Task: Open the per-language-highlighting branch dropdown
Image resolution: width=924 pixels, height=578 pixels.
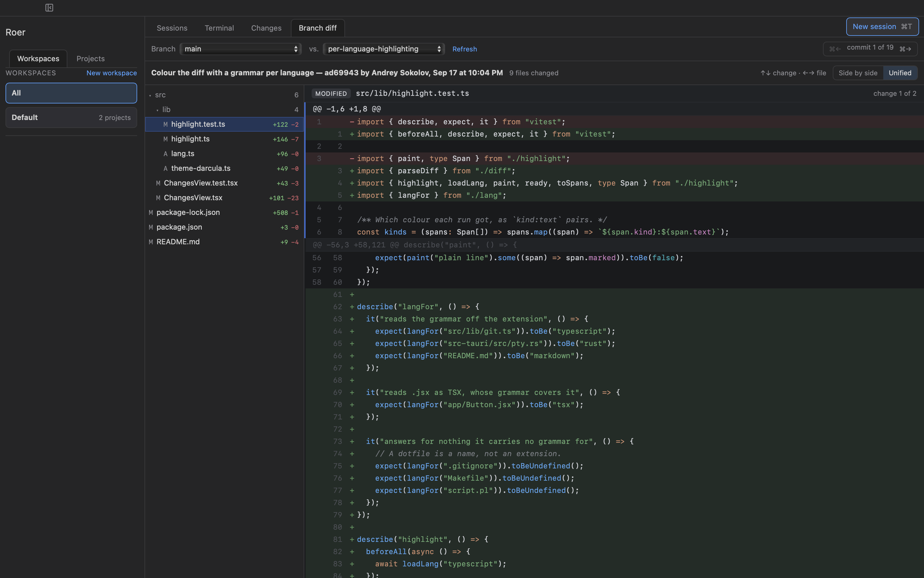Action: click(384, 49)
